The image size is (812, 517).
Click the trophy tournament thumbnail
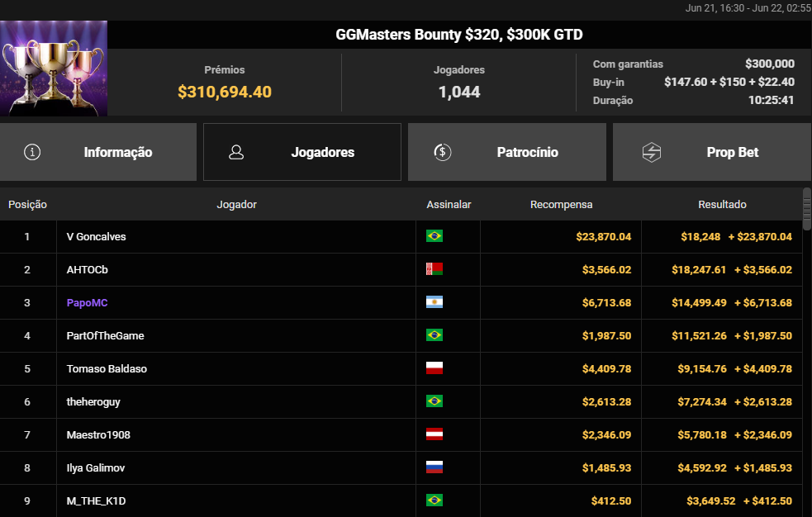click(54, 69)
